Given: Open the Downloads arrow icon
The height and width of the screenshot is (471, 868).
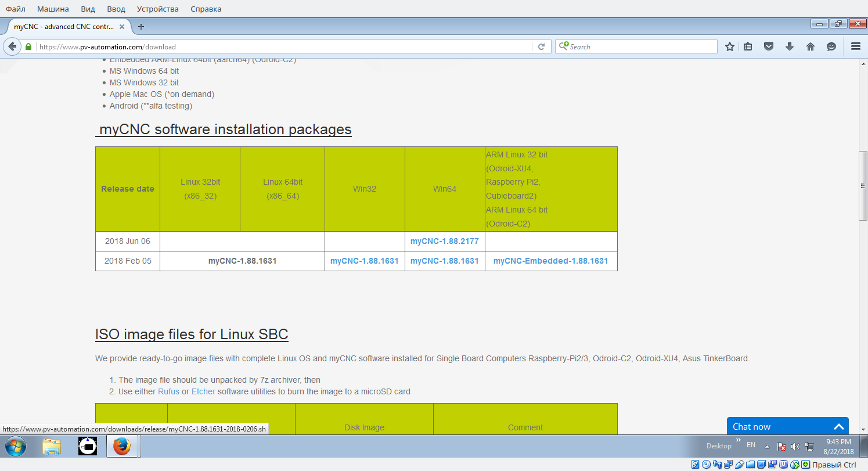Looking at the screenshot, I should [790, 46].
